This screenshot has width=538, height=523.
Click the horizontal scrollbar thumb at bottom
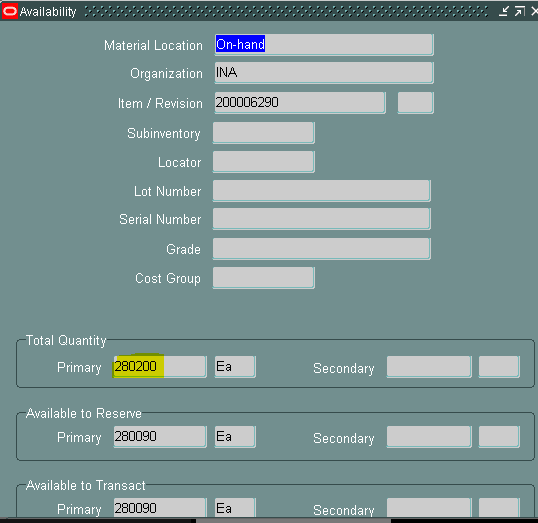(x=294, y=521)
